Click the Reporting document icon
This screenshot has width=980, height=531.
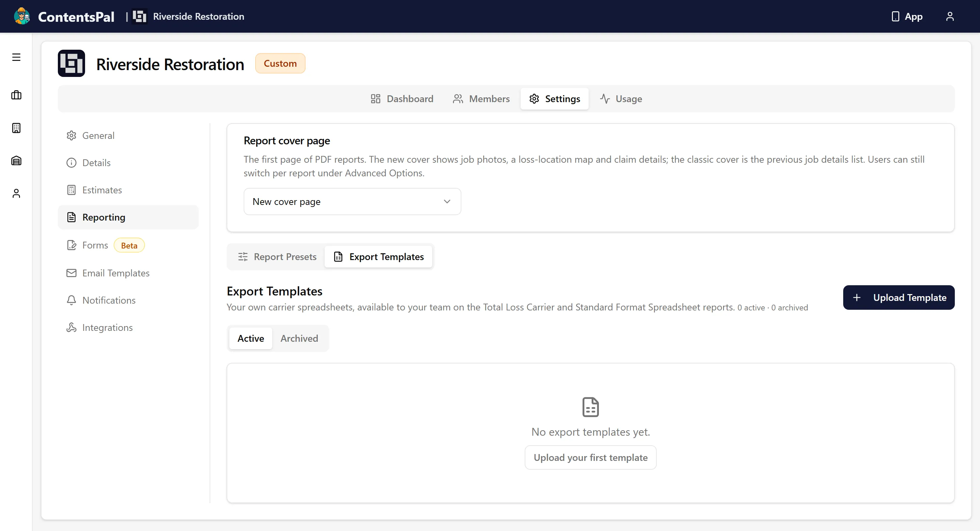pos(71,218)
